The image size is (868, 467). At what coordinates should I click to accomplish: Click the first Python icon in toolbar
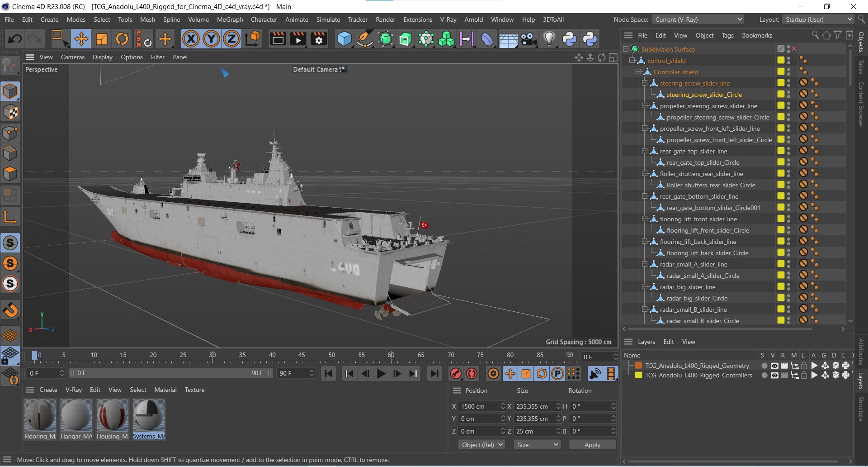[x=570, y=39]
